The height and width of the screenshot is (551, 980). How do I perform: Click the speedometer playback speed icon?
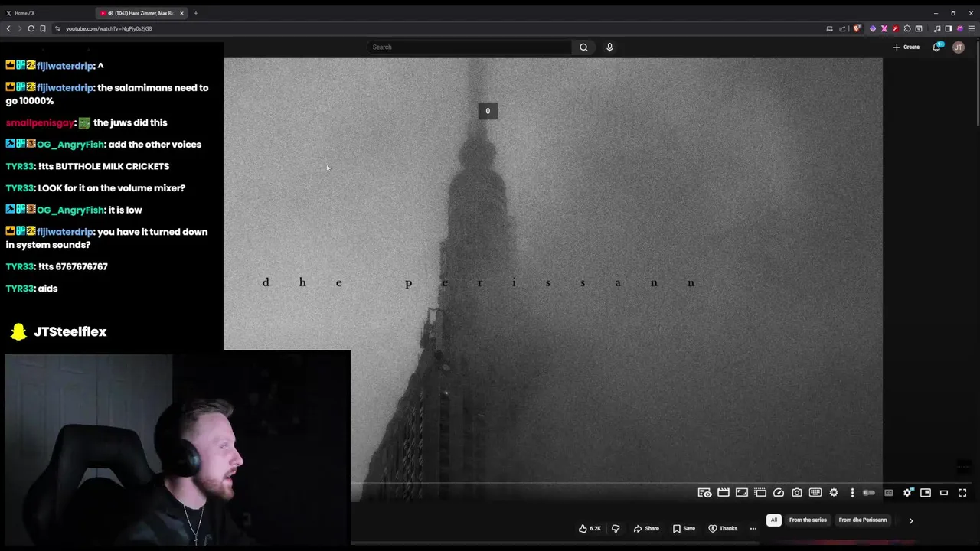tap(779, 493)
